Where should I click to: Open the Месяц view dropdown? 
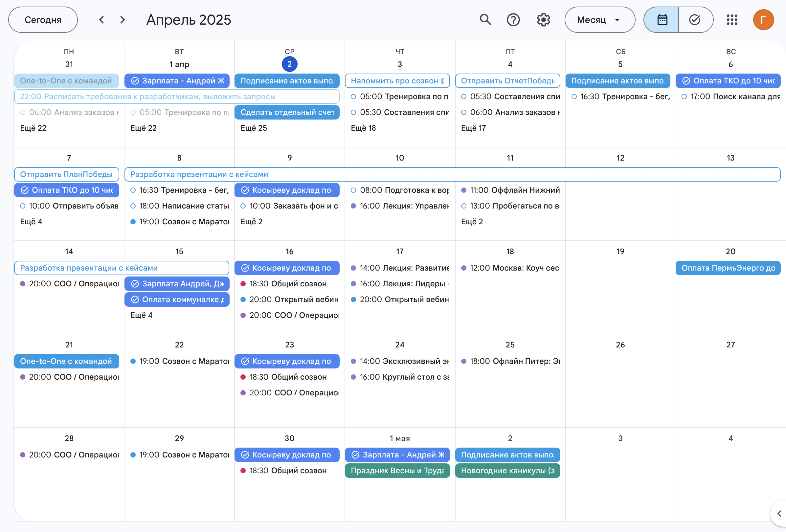point(599,20)
